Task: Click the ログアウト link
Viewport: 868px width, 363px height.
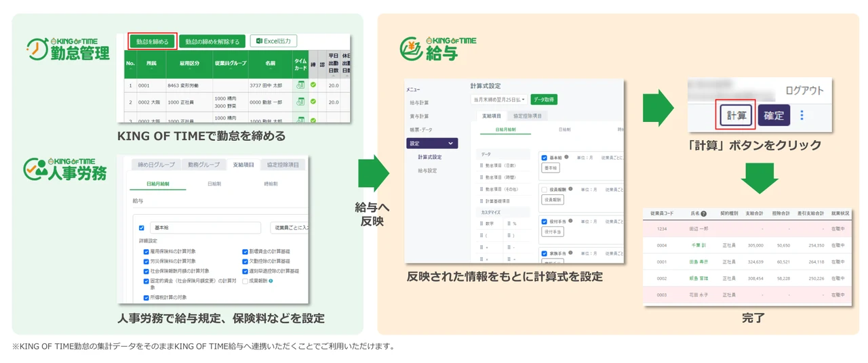Action: click(x=805, y=90)
